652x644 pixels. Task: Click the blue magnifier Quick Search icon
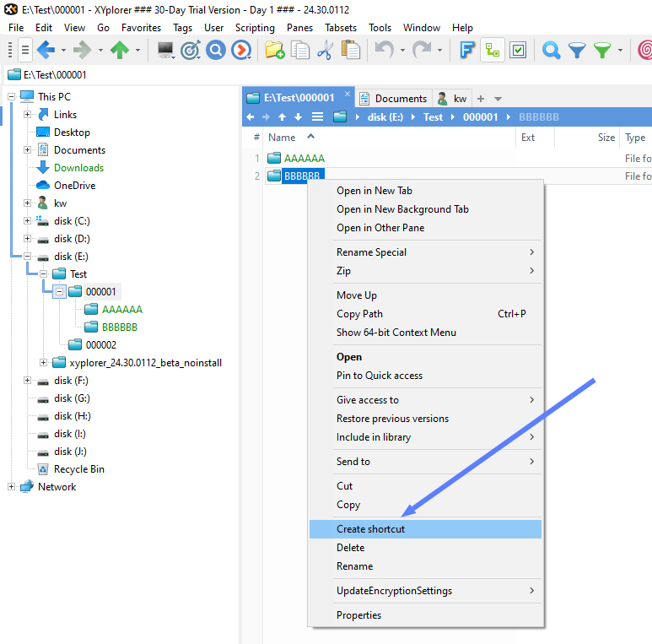[x=552, y=50]
